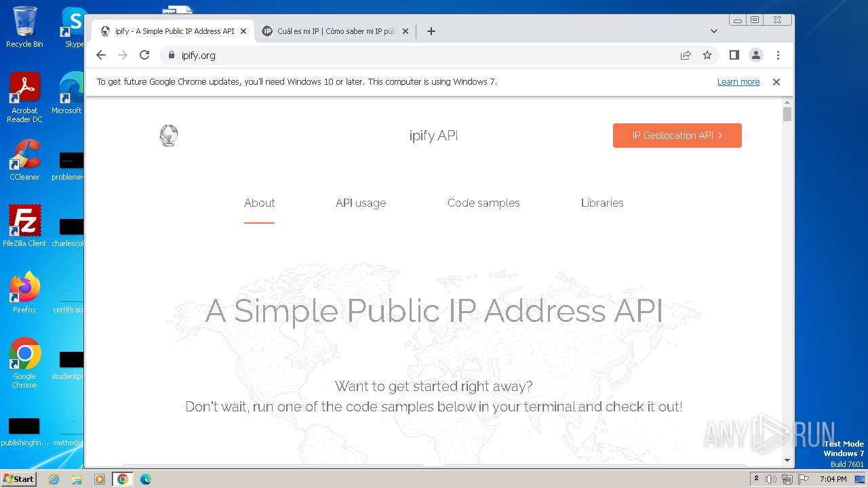Click the page scrollbar up arrow
Image resolution: width=868 pixels, height=488 pixels.
(787, 102)
